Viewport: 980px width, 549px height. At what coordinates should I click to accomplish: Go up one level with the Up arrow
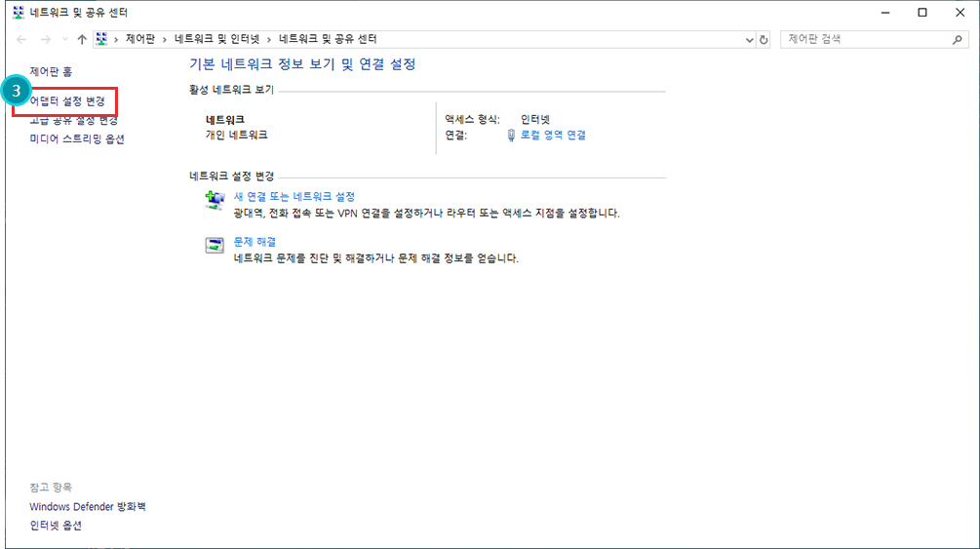(82, 39)
